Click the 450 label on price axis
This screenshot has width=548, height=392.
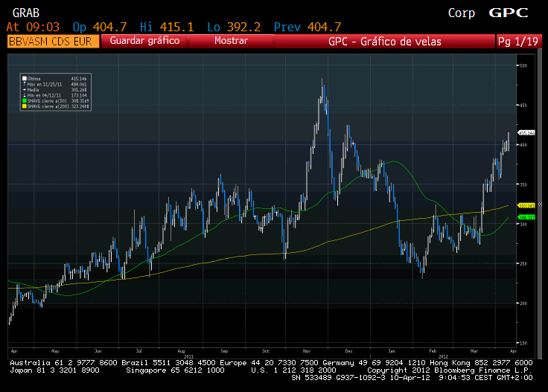coord(523,105)
